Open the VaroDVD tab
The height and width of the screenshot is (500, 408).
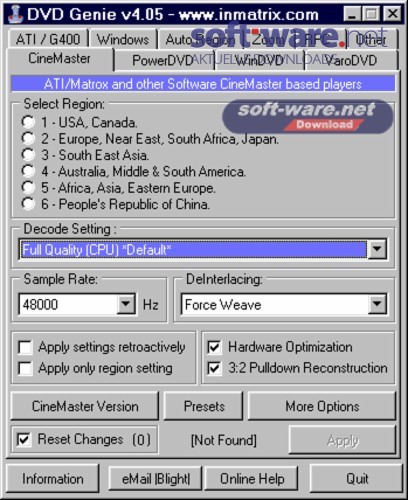[x=351, y=60]
